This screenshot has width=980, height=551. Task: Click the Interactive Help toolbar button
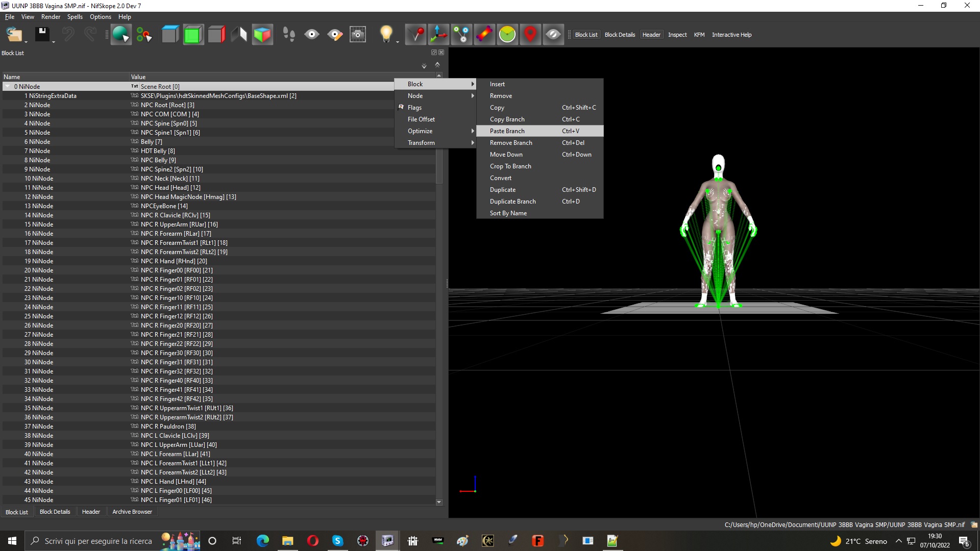point(731,35)
